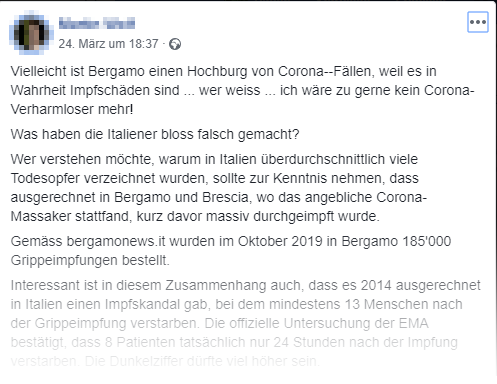The width and height of the screenshot is (497, 384).
Task: Click the faded paragraph starting Interessant ist
Action: [245, 323]
